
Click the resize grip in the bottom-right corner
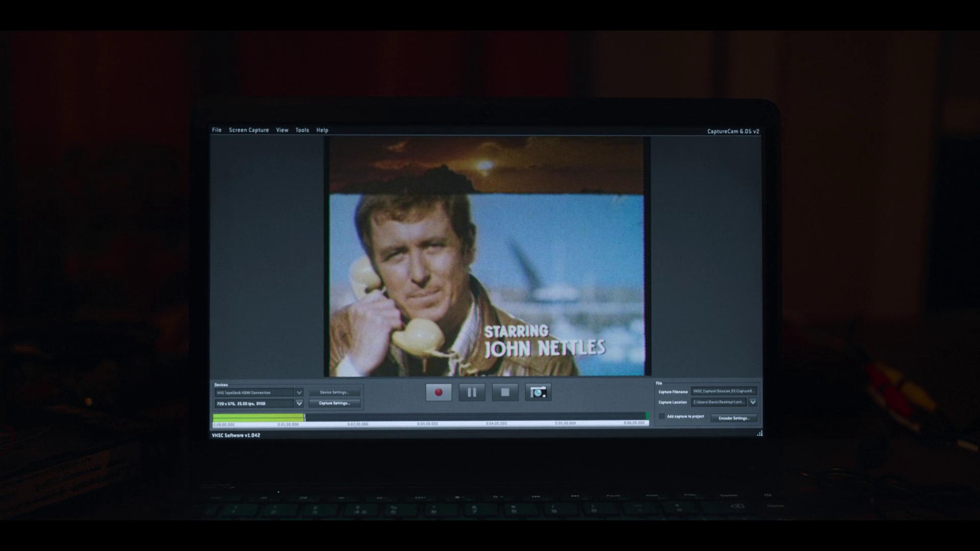click(x=759, y=434)
